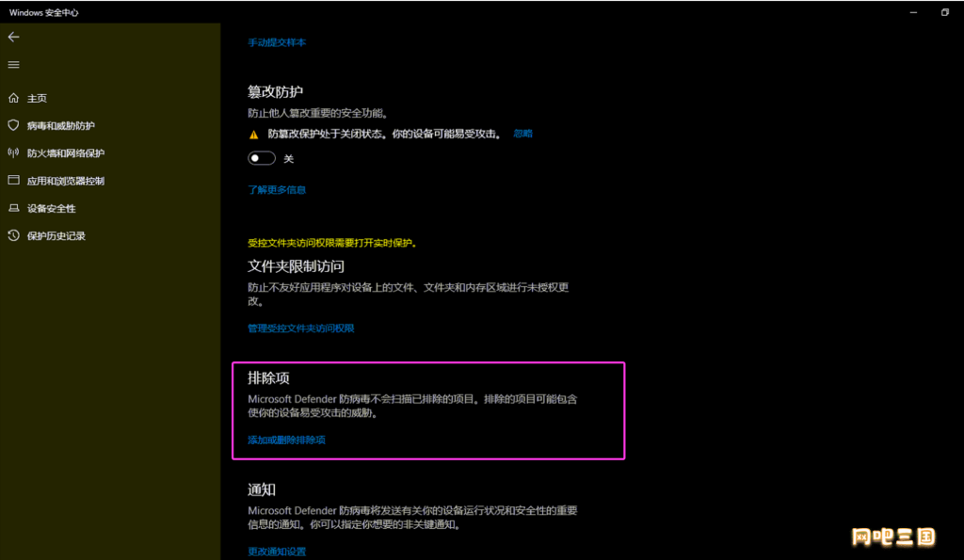964x560 pixels.
Task: Open the hamburger navigation menu
Action: click(13, 65)
